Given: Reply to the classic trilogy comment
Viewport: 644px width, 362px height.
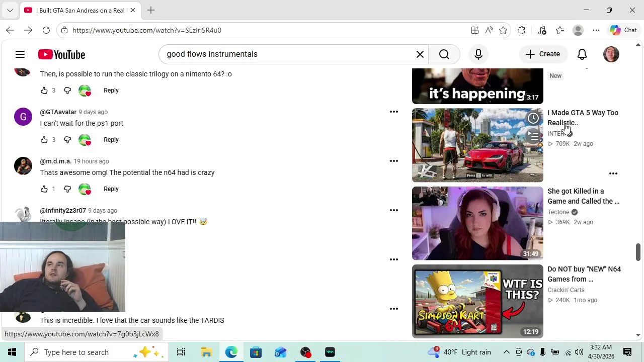Looking at the screenshot, I should point(111,90).
